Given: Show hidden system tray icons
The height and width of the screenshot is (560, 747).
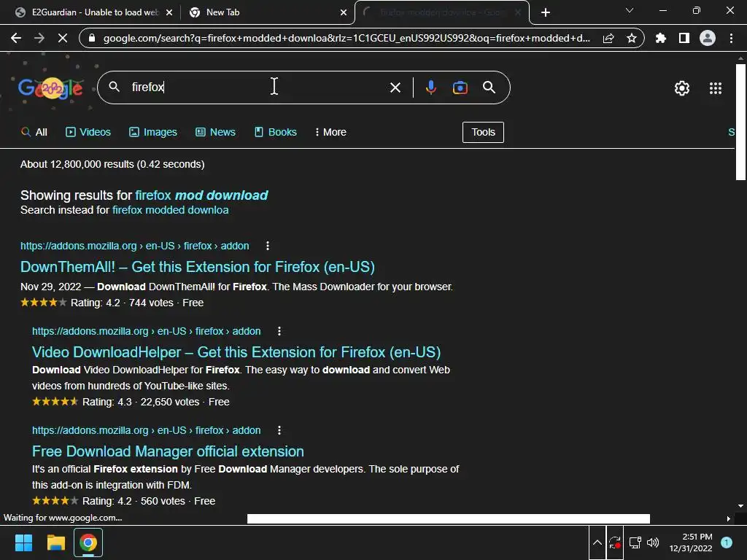Looking at the screenshot, I should coord(597,542).
